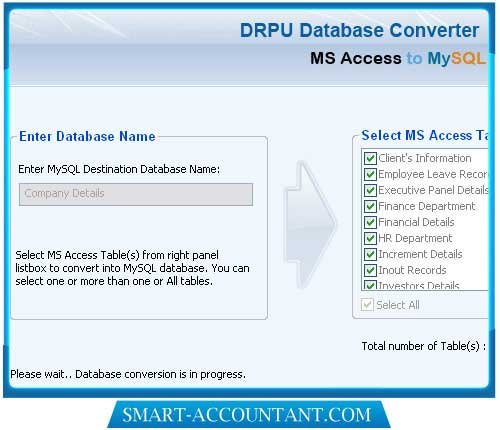The height and width of the screenshot is (430, 500).
Task: Click the DRPU Database Converter title
Action: pyautogui.click(x=359, y=30)
